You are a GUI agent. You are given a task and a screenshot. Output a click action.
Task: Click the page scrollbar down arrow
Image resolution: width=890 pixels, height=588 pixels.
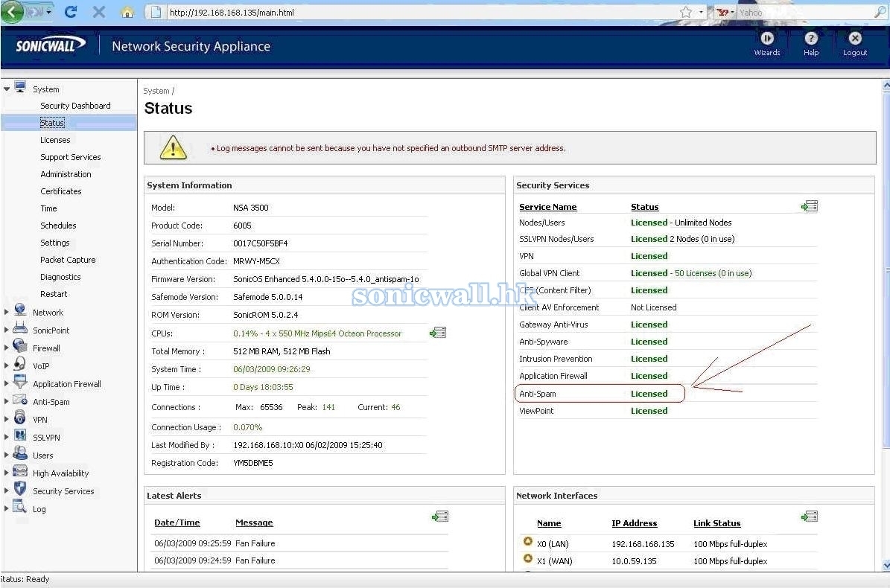[886, 565]
